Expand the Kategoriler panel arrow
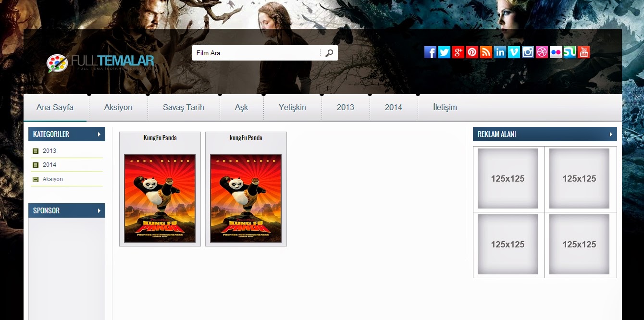Screen dimensions: 644x320 99,134
